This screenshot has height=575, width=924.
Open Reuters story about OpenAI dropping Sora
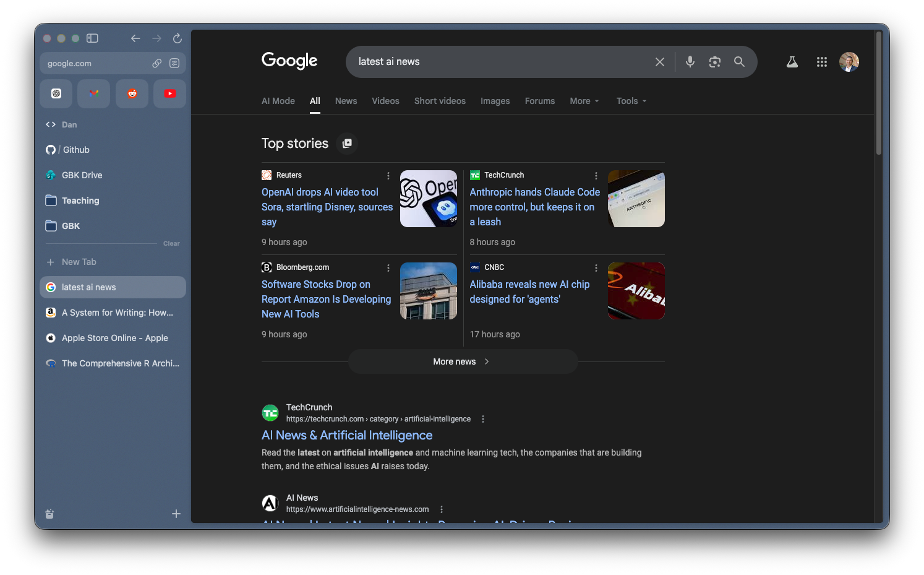[327, 207]
